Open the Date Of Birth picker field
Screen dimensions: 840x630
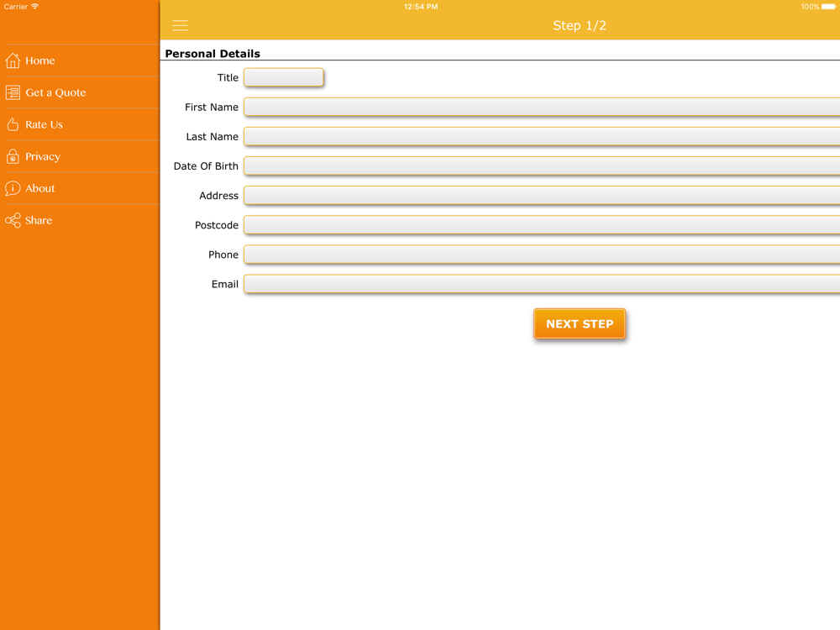point(542,166)
